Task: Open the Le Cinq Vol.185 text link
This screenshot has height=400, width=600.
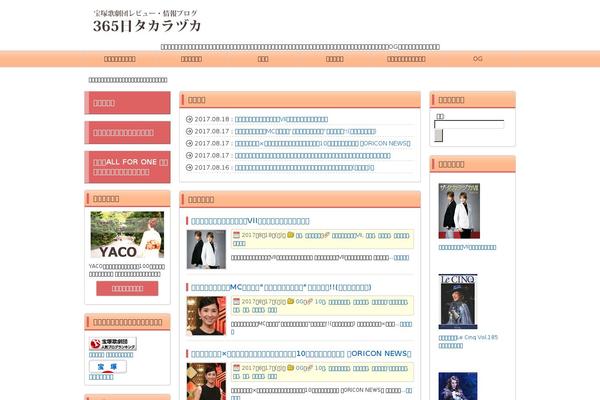Action: click(x=468, y=341)
